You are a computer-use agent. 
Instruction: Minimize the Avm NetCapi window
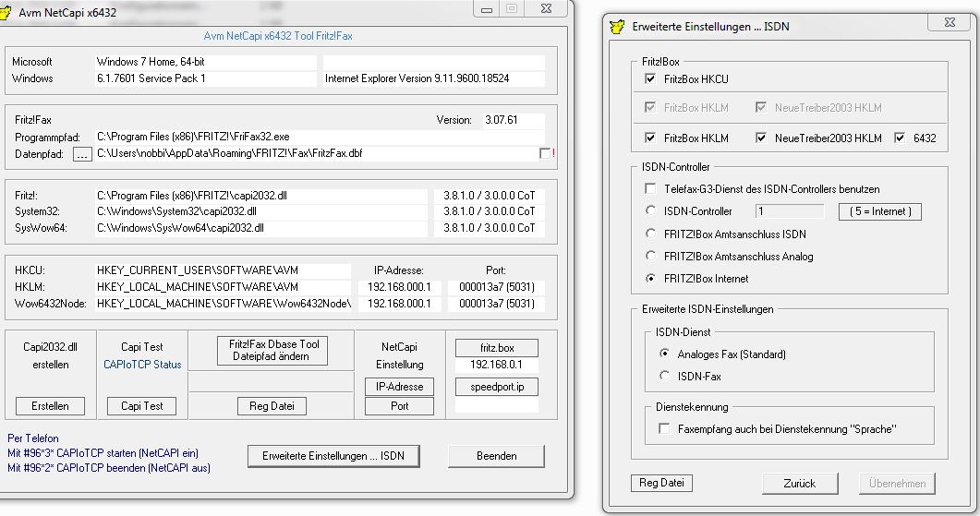point(487,8)
